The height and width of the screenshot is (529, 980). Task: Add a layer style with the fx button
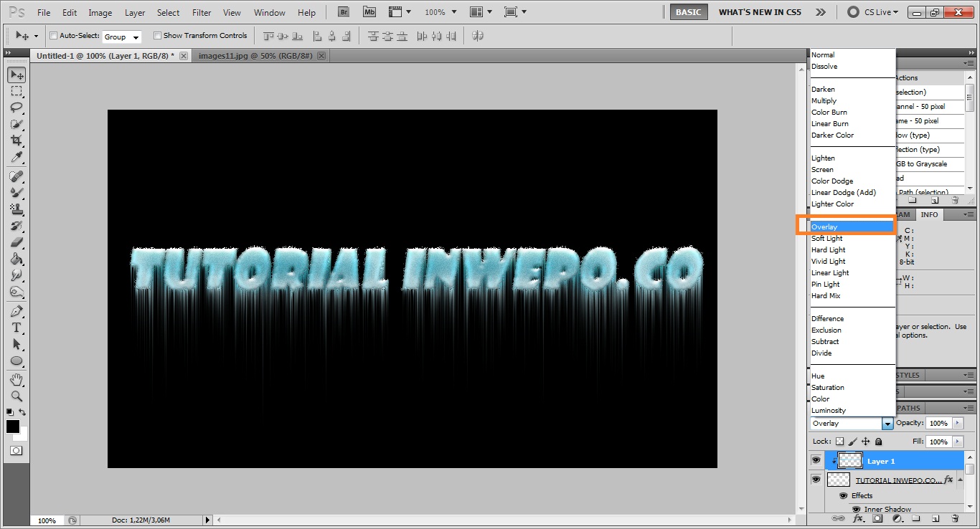click(857, 518)
